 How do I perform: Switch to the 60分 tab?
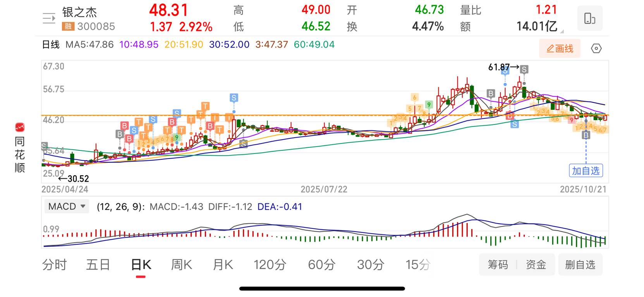pyautogui.click(x=322, y=265)
